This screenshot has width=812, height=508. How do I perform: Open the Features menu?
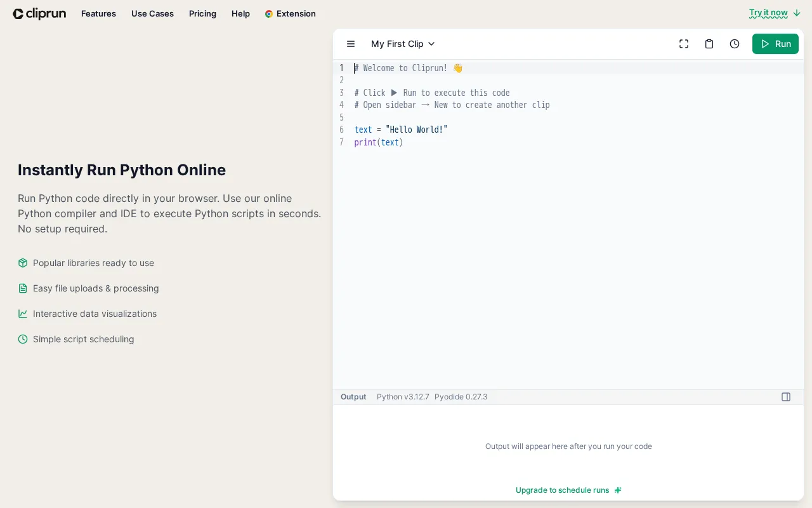coord(98,13)
